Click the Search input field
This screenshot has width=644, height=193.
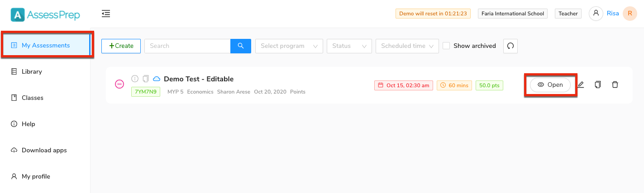click(187, 46)
